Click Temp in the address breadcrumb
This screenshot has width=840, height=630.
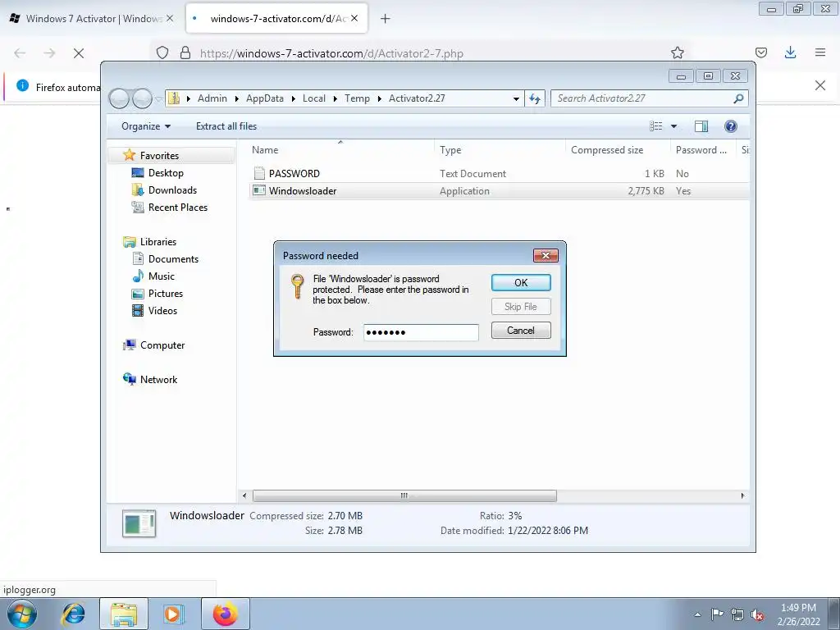[358, 98]
